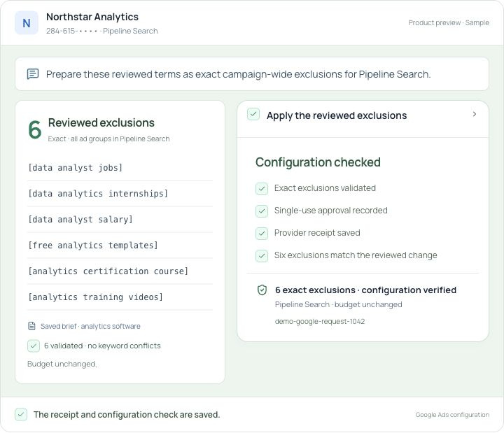The height and width of the screenshot is (433, 504).
Task: Click the Pipeline Search · budget unchanged line
Action: coord(339,304)
